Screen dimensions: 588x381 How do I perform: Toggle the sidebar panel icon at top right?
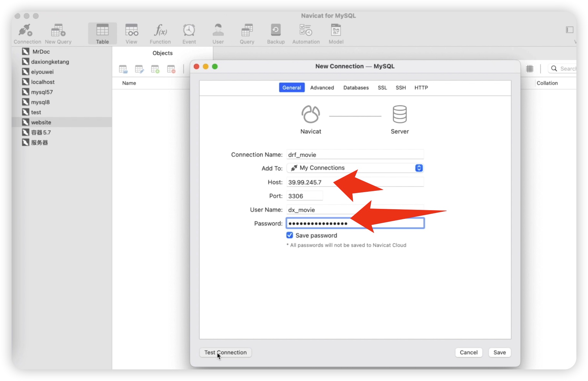pos(570,30)
